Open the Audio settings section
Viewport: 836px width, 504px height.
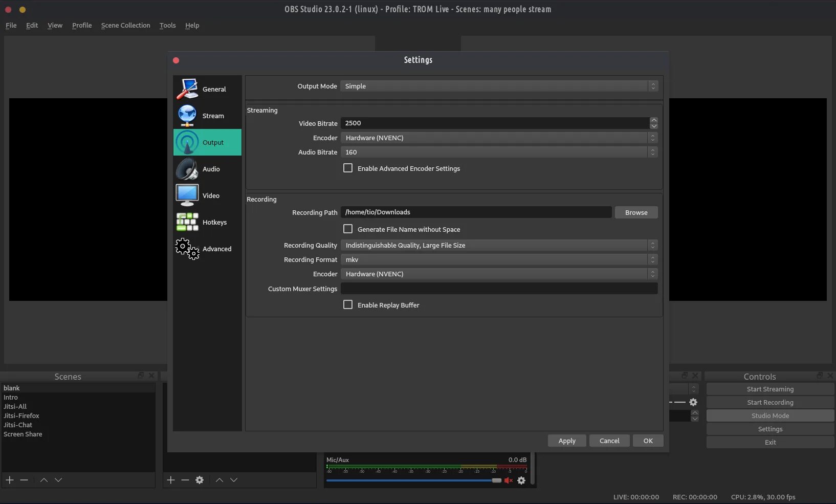pyautogui.click(x=207, y=169)
